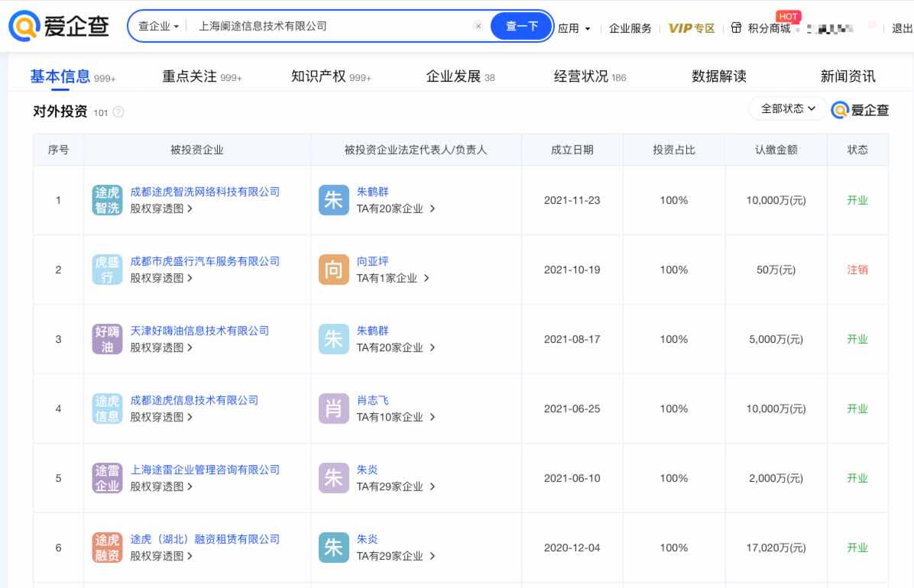914x588 pixels.
Task: Expand 股权穿透图 for 成都途虎智洗网络科技有限公司
Action: [161, 208]
